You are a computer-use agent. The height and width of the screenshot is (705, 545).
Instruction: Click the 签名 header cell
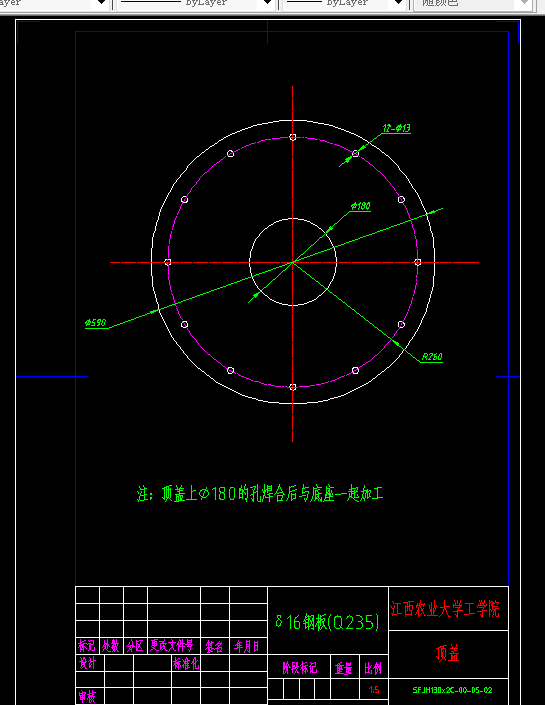point(214,646)
